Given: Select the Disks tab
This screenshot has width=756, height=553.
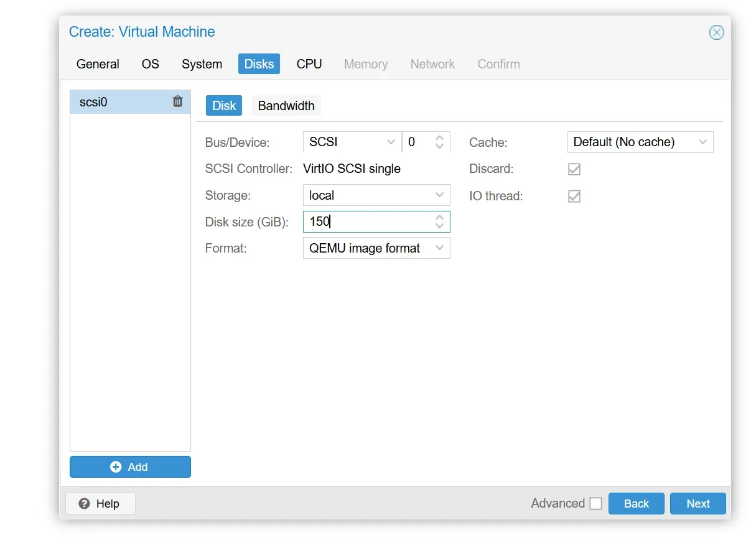Looking at the screenshot, I should tap(259, 64).
